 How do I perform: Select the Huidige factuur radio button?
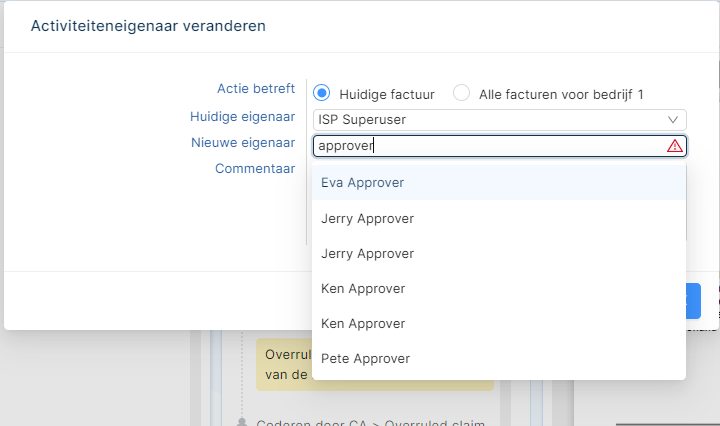(322, 93)
